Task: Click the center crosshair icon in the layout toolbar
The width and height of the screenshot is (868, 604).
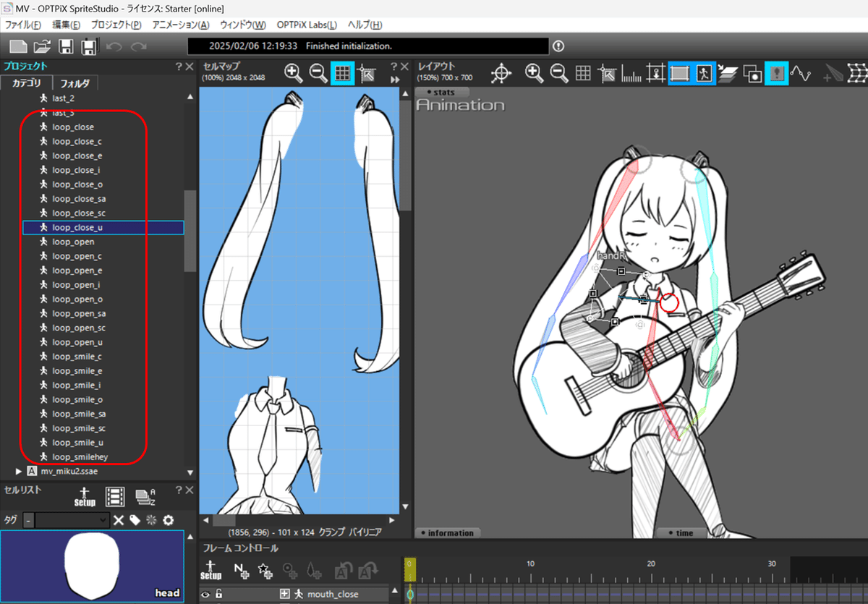Action: click(501, 73)
